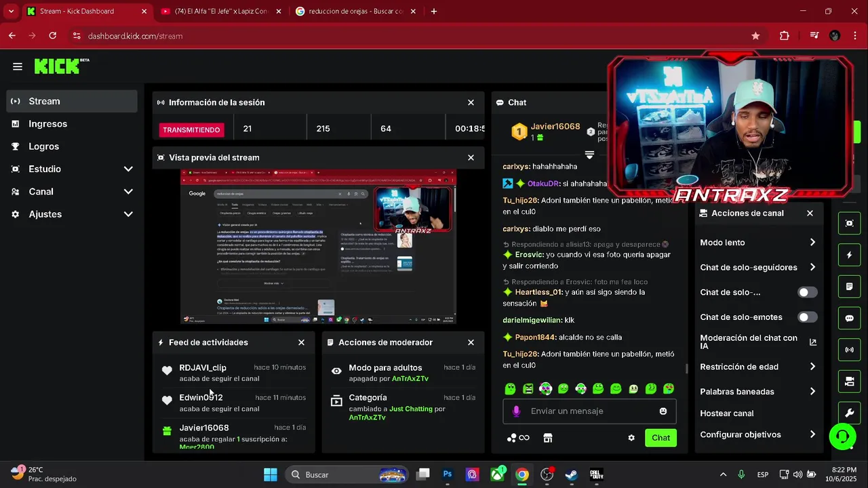This screenshot has height=488, width=868.
Task: Open the wrench tools icon in right sidebar
Action: point(849,413)
